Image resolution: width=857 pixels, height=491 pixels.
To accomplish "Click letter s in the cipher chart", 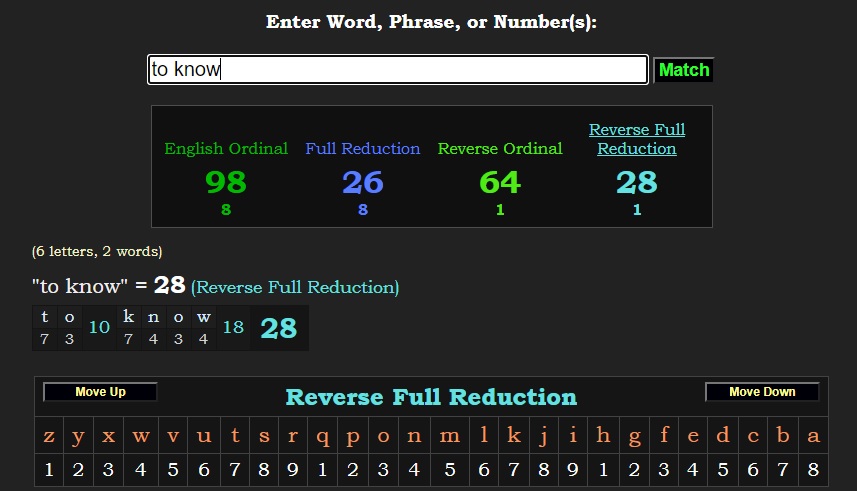I will [264, 436].
